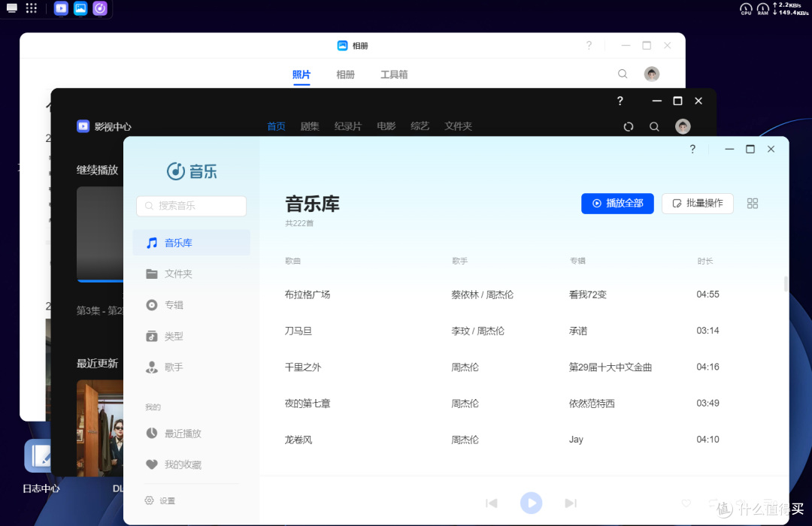Open 歌手 in music sidebar
Screen dimensions: 812x526
pyautogui.click(x=191, y=367)
